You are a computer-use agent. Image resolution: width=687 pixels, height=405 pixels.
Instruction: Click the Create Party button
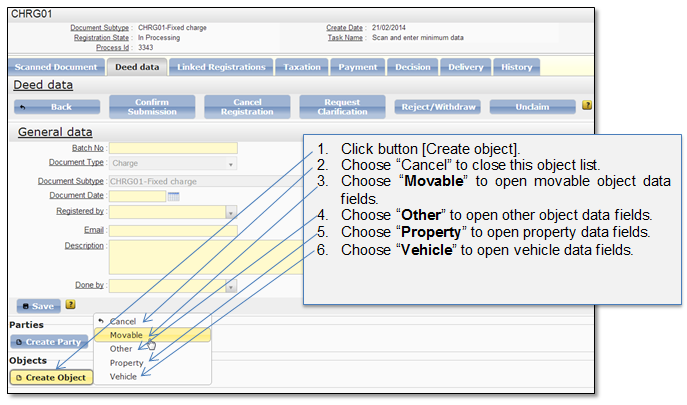click(x=49, y=342)
